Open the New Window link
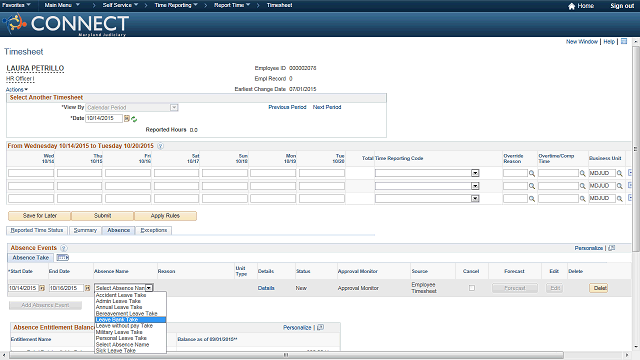The height and width of the screenshot is (360, 640). [582, 42]
